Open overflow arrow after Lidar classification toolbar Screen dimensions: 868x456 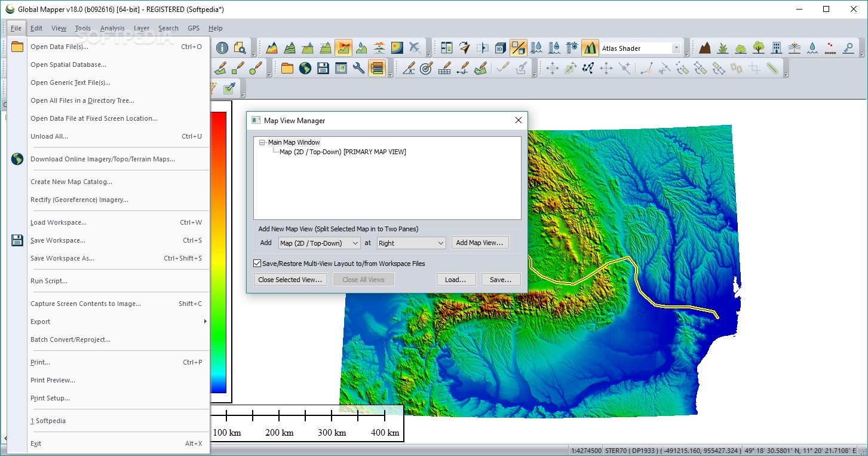click(861, 54)
